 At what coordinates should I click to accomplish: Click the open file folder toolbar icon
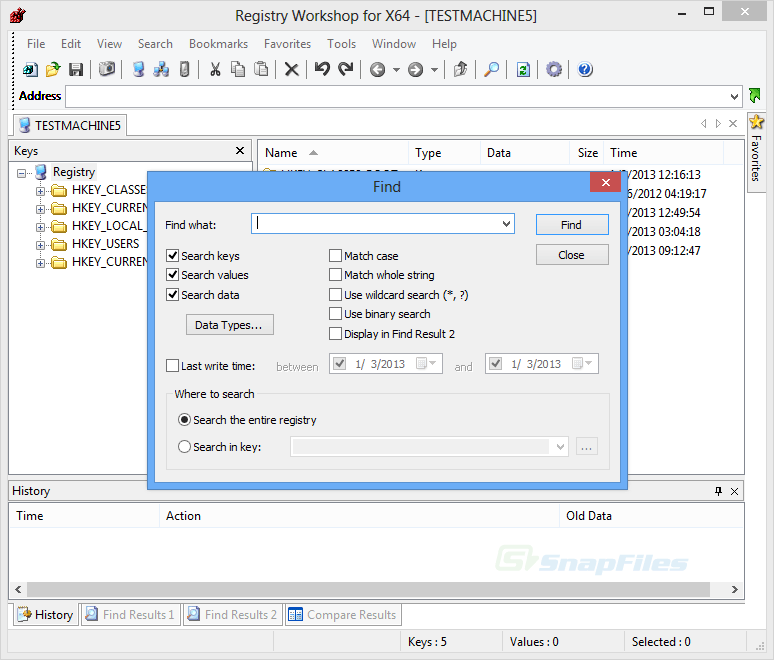pyautogui.click(x=53, y=70)
